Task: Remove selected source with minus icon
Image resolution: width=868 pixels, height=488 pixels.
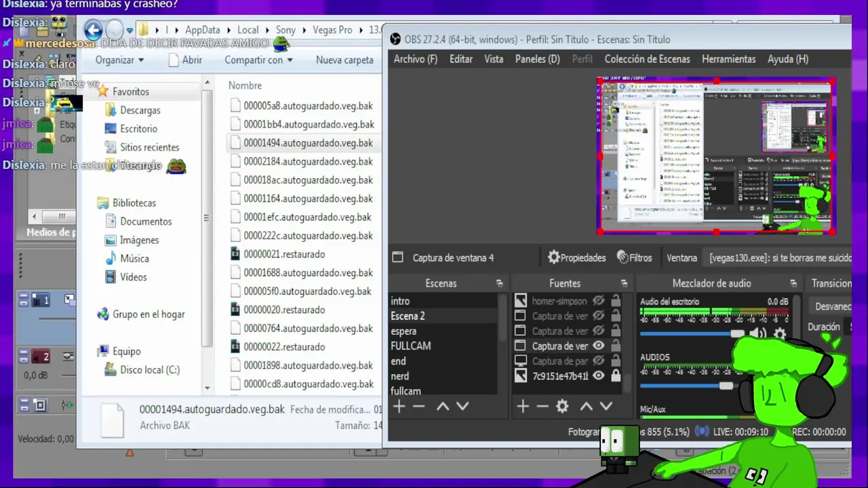Action: pos(542,407)
